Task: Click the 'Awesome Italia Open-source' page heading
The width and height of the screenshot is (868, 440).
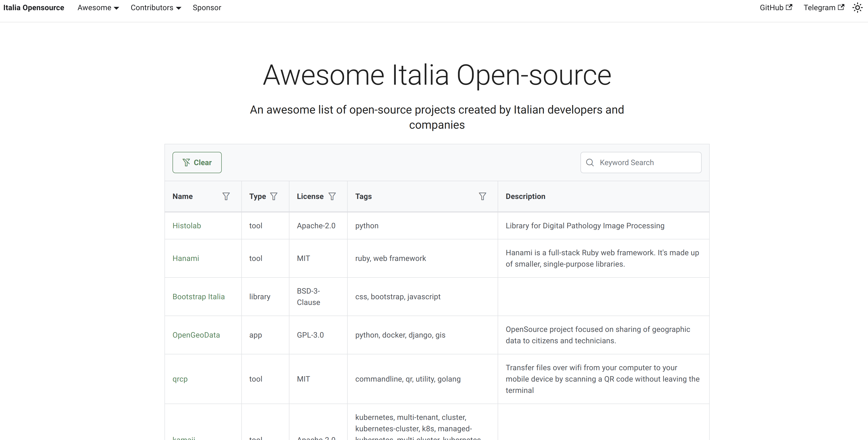Action: point(437,75)
